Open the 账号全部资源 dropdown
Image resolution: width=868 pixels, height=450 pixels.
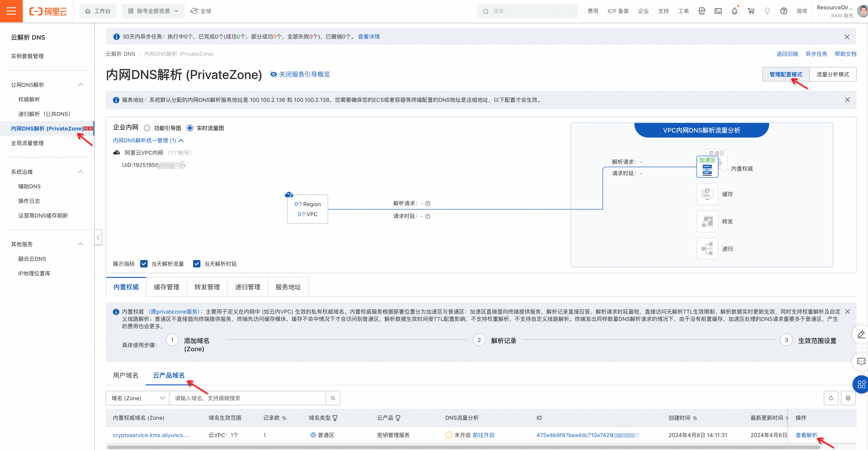tap(153, 11)
